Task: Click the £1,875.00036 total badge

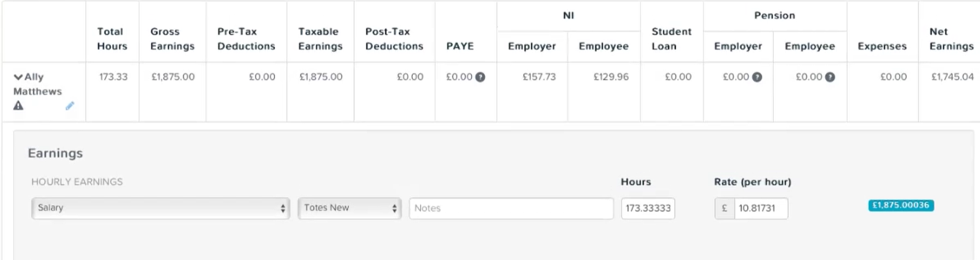Action: click(901, 205)
